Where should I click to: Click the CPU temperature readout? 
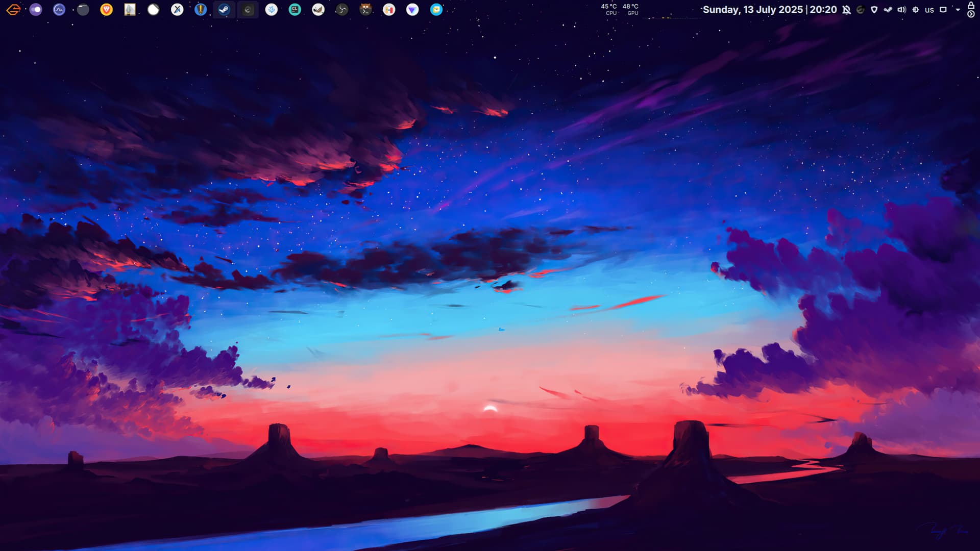(609, 10)
